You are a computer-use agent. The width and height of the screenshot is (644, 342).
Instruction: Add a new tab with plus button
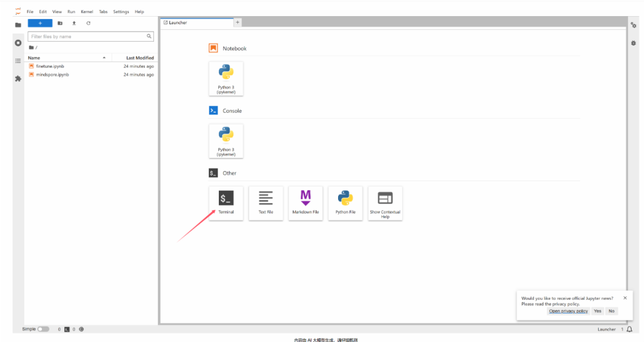tap(237, 23)
